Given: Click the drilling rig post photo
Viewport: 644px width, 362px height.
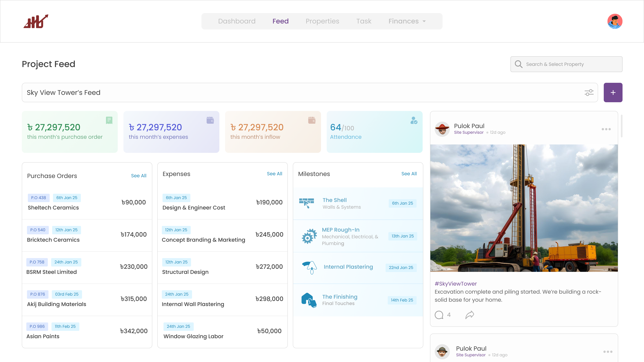Looking at the screenshot, I should 524,208.
